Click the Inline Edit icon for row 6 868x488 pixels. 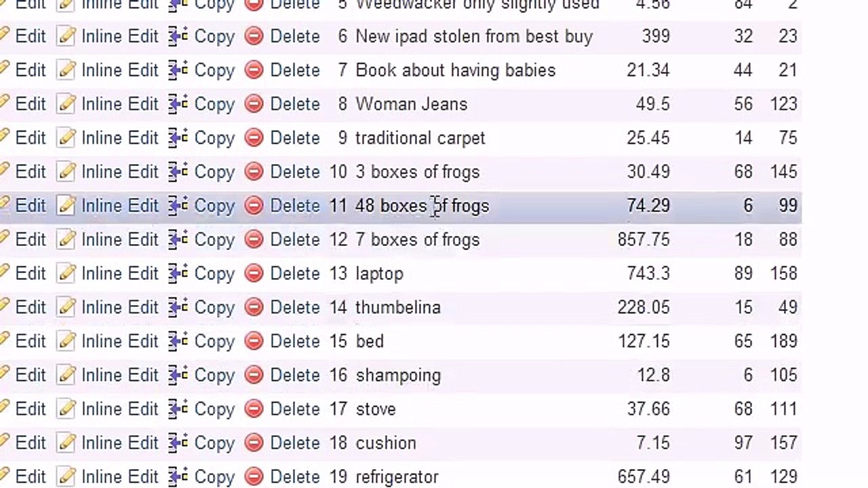(x=66, y=37)
